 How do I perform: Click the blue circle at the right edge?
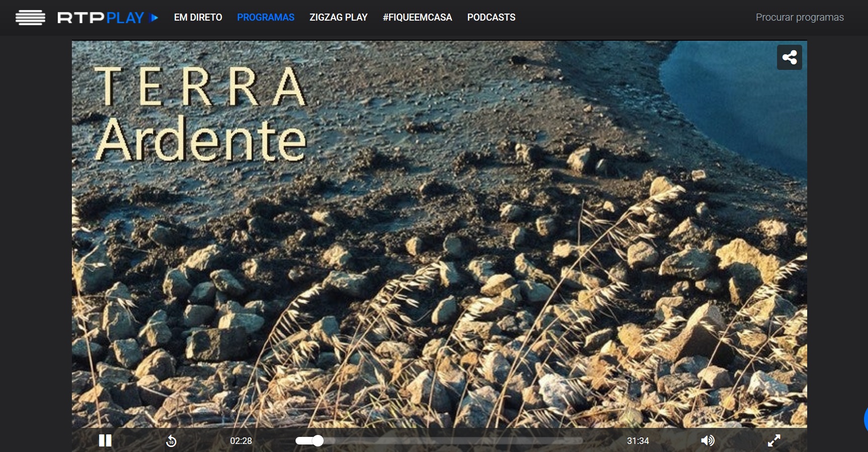pyautogui.click(x=865, y=418)
